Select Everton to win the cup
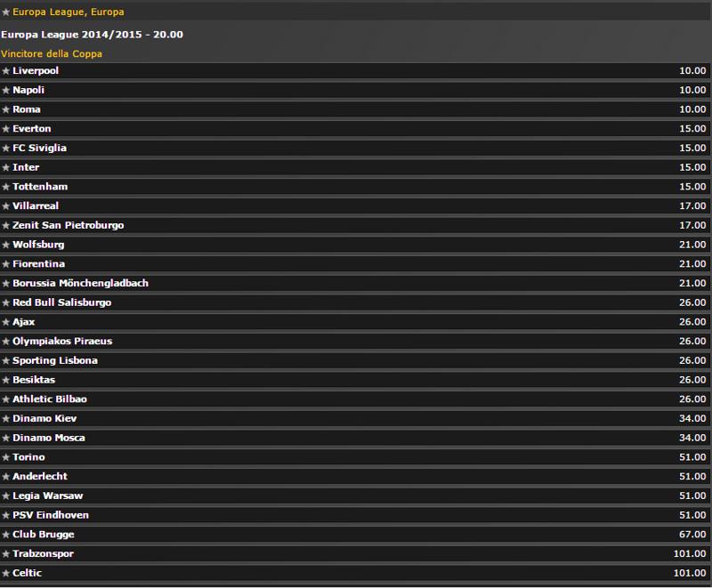 pyautogui.click(x=356, y=128)
